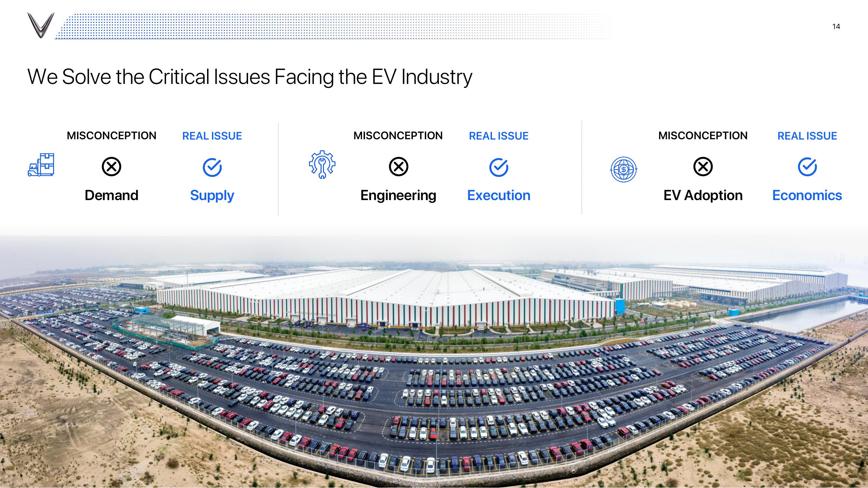Click the Execution blue label

pyautogui.click(x=497, y=196)
